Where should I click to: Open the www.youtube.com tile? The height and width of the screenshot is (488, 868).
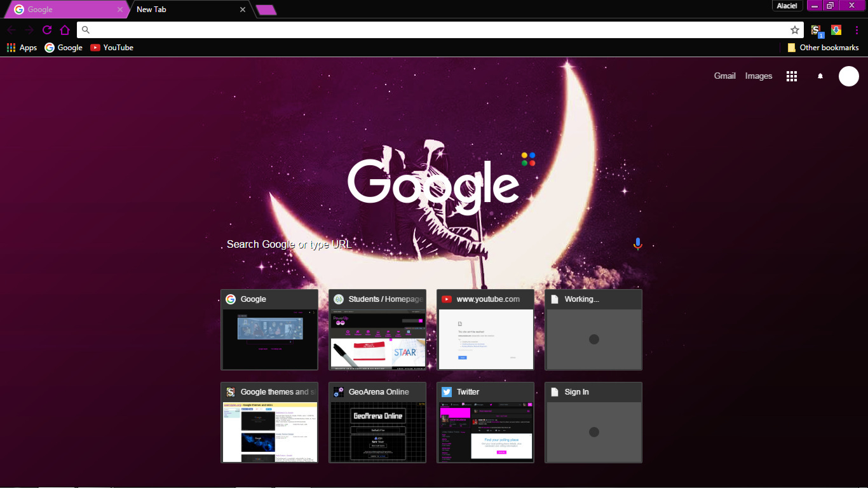[x=485, y=330]
